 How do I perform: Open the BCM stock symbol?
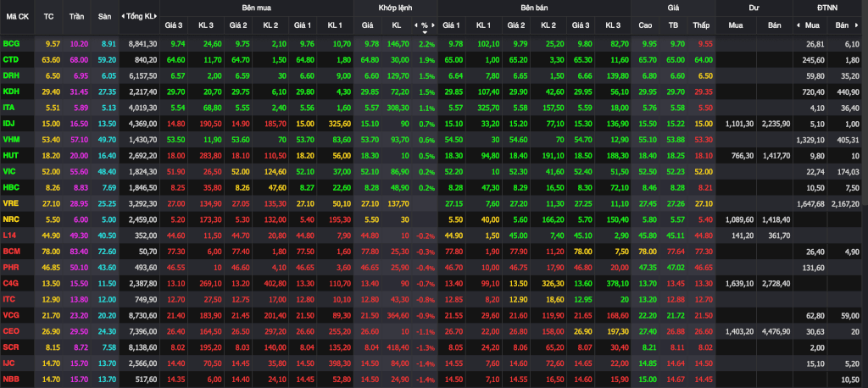(11, 251)
